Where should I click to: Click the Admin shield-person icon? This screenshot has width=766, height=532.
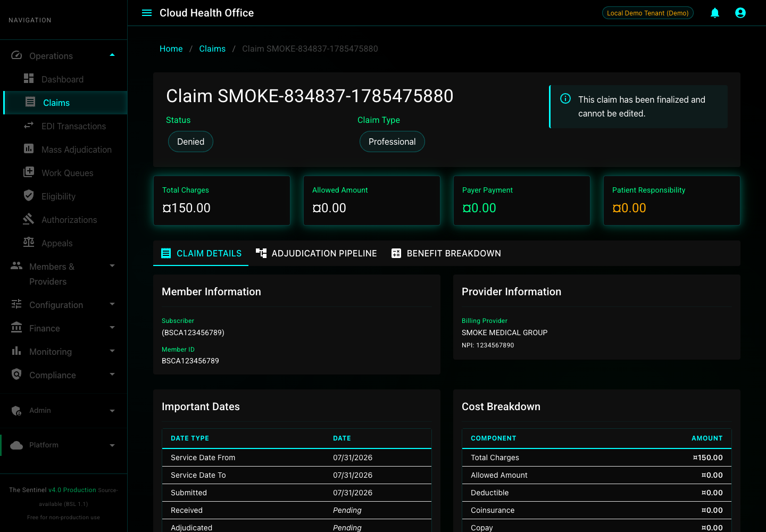pos(16,411)
